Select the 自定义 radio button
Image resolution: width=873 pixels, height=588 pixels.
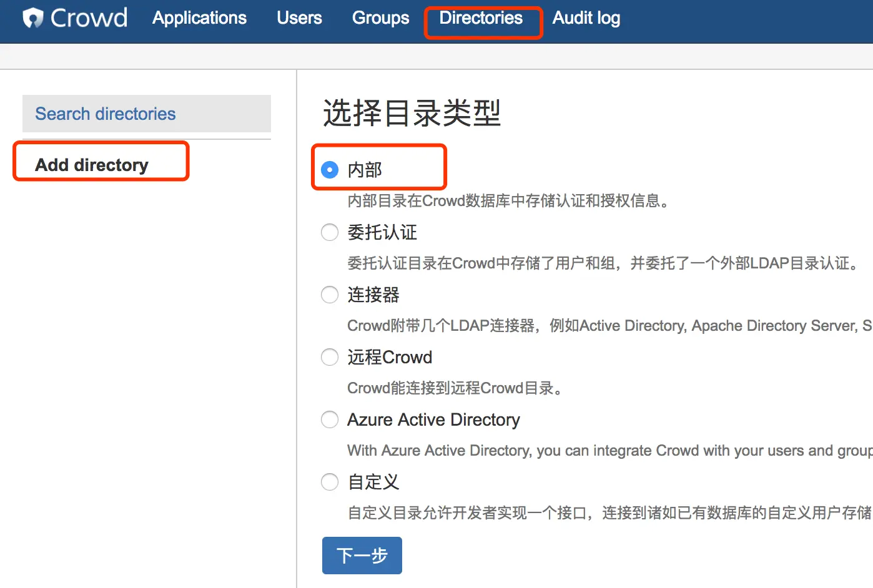pyautogui.click(x=330, y=482)
